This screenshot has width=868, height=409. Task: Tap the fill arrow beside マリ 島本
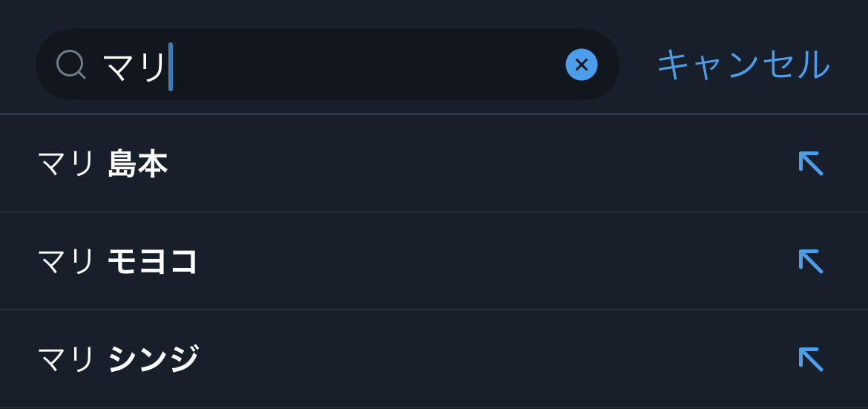tap(810, 163)
